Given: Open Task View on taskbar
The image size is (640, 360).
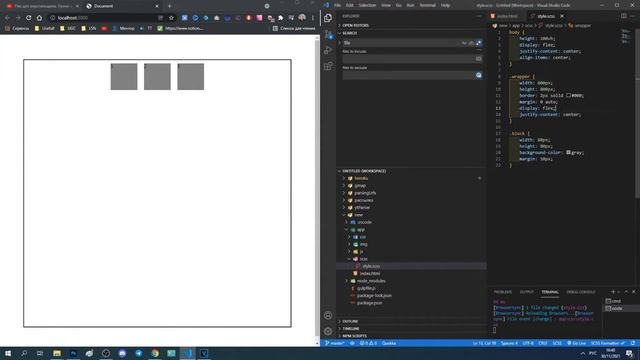Looking at the screenshot, I should click(40, 353).
